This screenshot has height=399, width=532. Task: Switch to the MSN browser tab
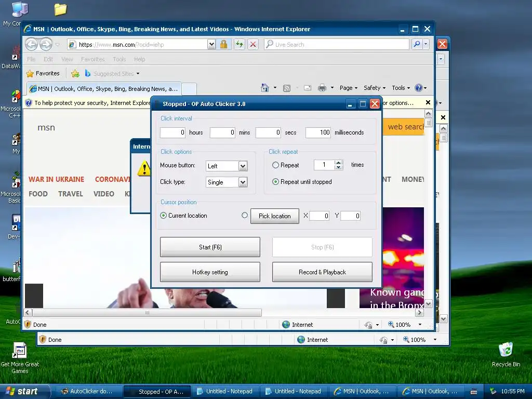104,89
